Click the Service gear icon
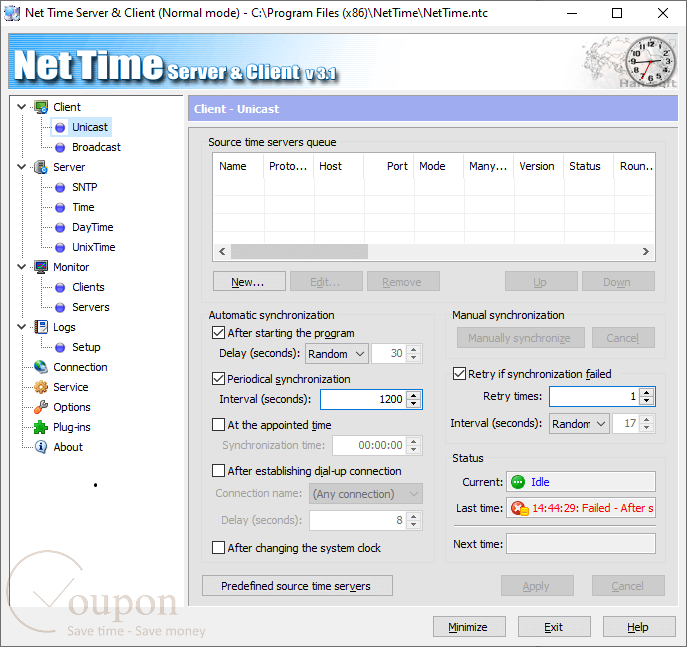The image size is (687, 647). coord(41,387)
